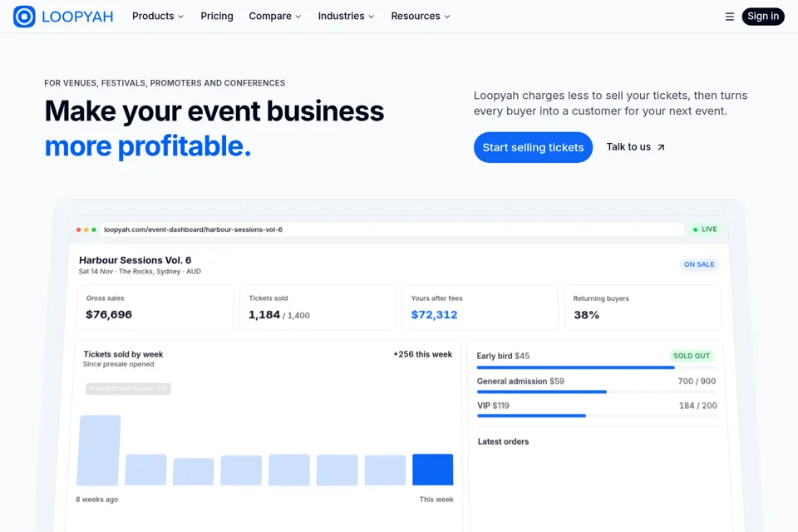Image resolution: width=798 pixels, height=532 pixels.
Task: Click the green LIVE indicator dot
Action: 695,229
